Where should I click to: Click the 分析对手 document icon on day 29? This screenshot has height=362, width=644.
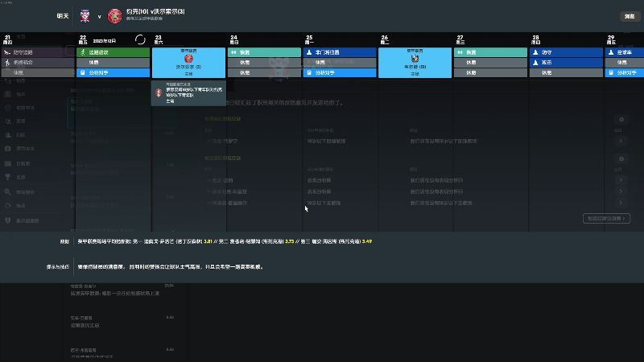tap(611, 72)
